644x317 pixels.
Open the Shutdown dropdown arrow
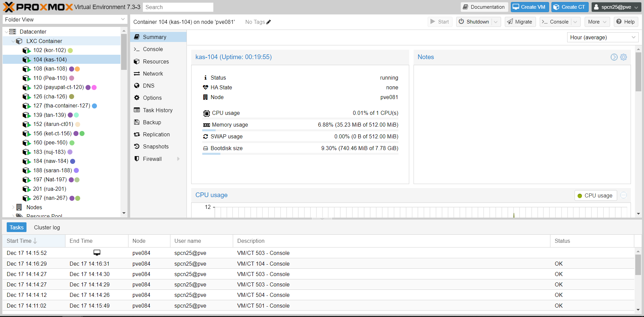(496, 21)
